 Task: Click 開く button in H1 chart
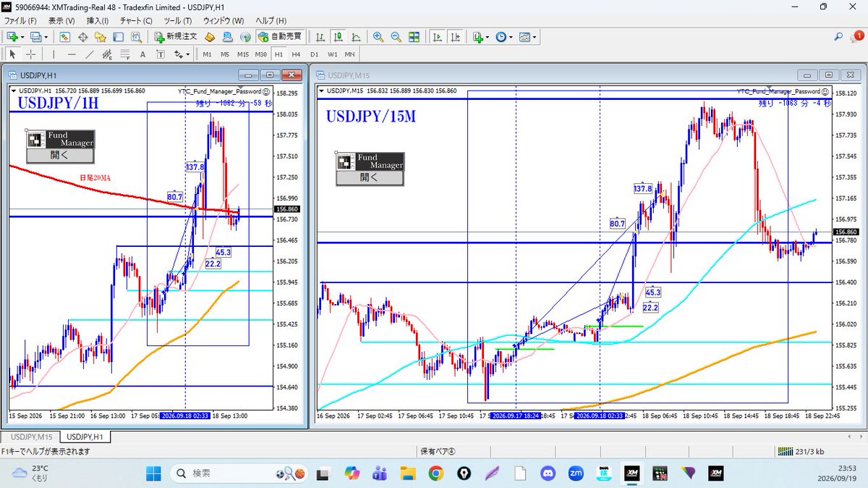(60, 154)
